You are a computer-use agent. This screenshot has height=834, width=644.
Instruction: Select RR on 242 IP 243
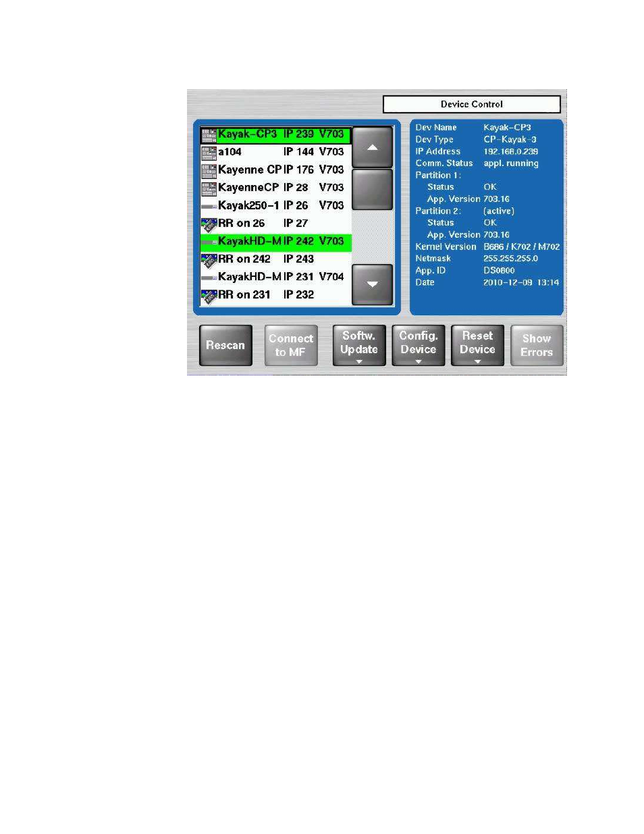point(276,259)
